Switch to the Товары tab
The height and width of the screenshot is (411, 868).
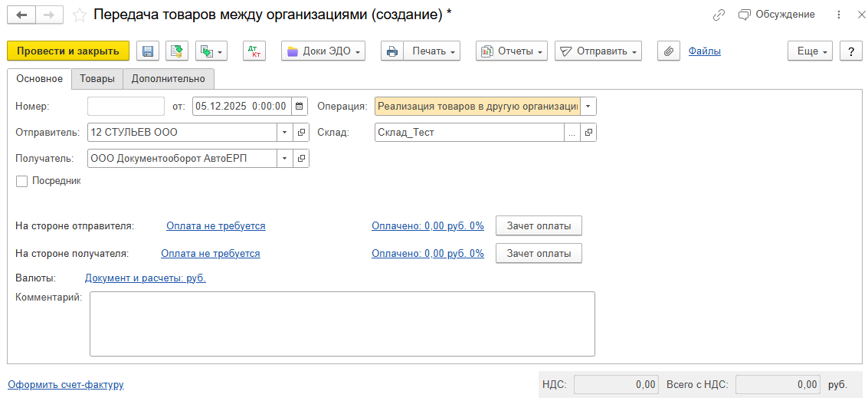[97, 78]
